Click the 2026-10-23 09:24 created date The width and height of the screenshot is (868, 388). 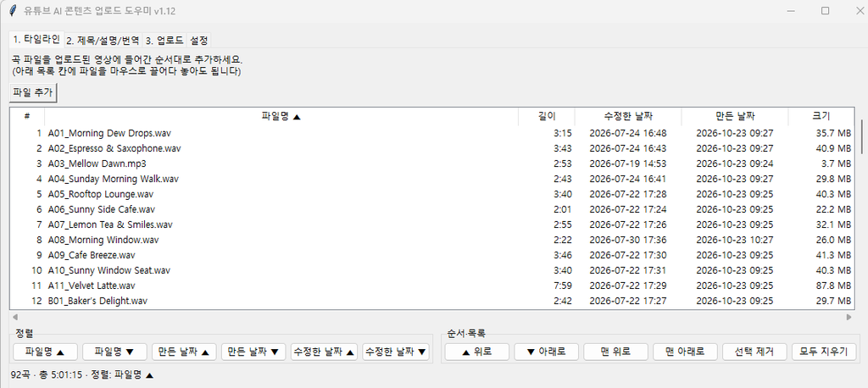tap(735, 164)
